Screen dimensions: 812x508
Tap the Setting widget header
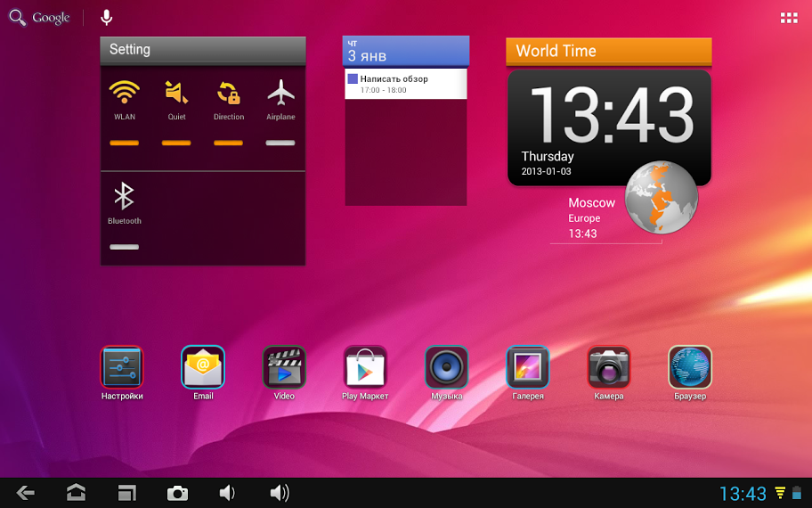click(x=202, y=50)
